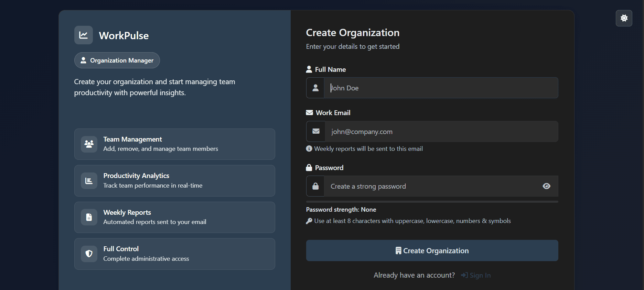Click 'Weekly reports will be sent to this email'

coord(368,149)
